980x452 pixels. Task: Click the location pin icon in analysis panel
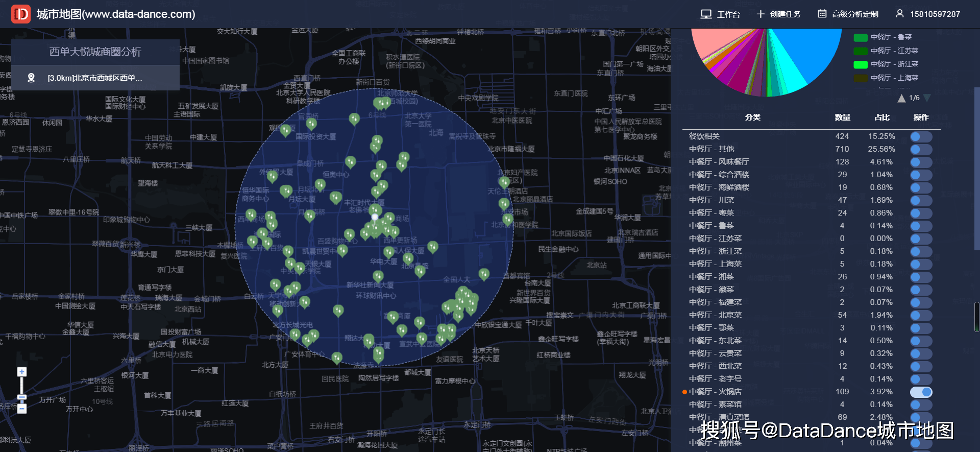[x=31, y=78]
